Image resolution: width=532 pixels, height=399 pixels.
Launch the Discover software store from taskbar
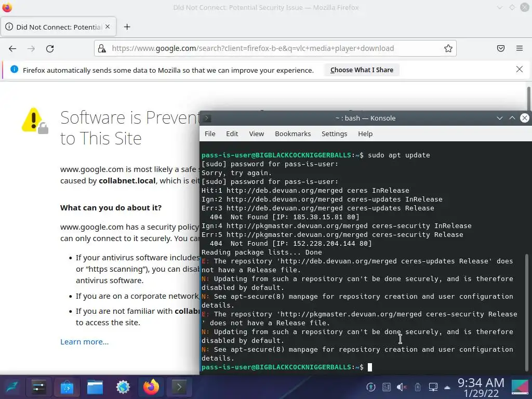[x=67, y=387]
